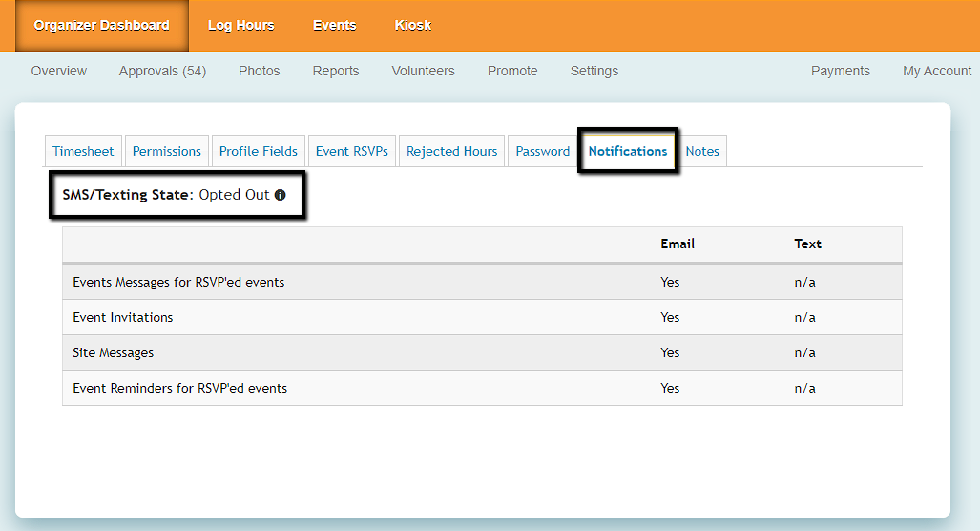Open the Organizer Dashboard tab
The width and height of the screenshot is (980, 531).
tap(101, 25)
